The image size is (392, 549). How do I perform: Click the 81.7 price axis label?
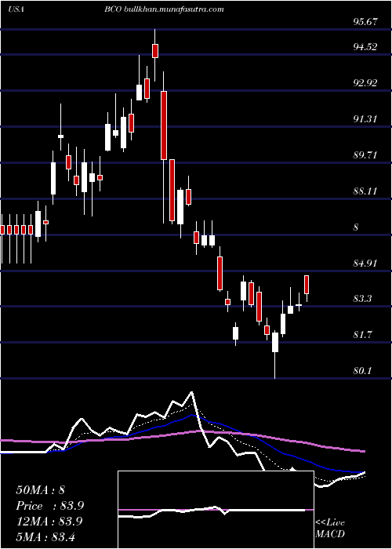[x=362, y=335]
